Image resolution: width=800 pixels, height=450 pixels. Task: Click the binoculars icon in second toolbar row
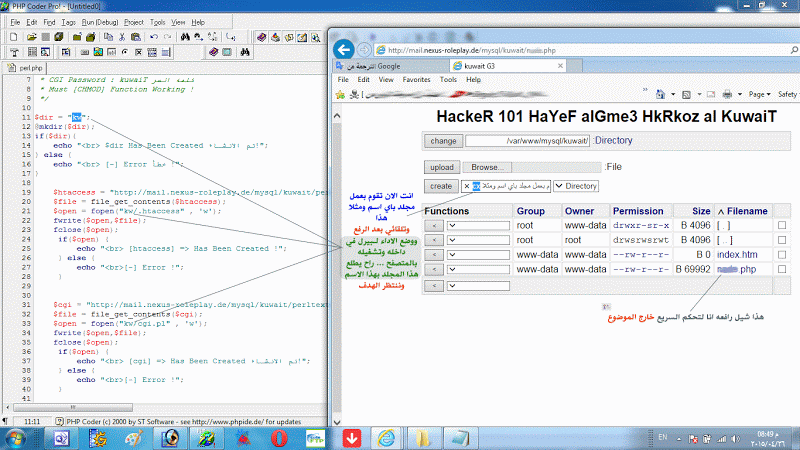245,52
